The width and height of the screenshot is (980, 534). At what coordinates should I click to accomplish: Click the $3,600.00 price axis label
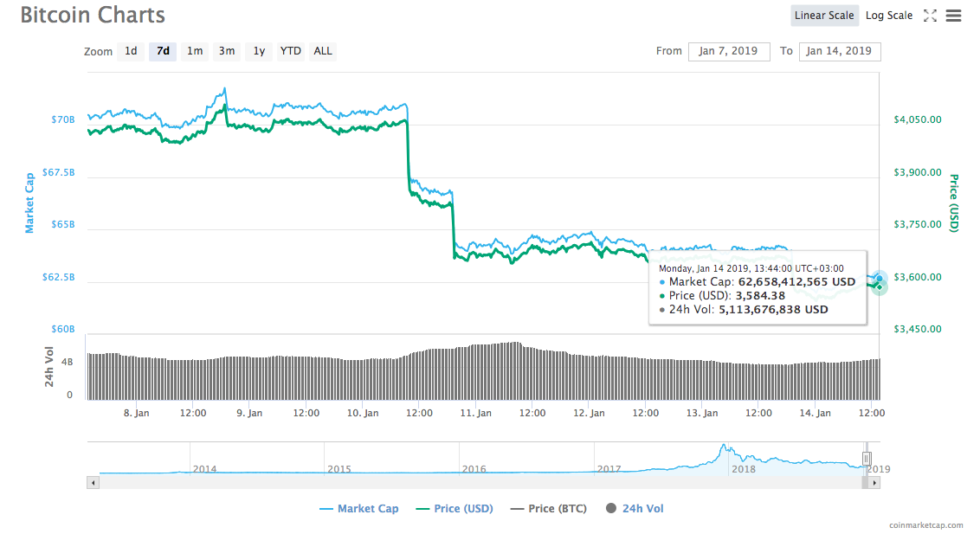click(x=918, y=277)
